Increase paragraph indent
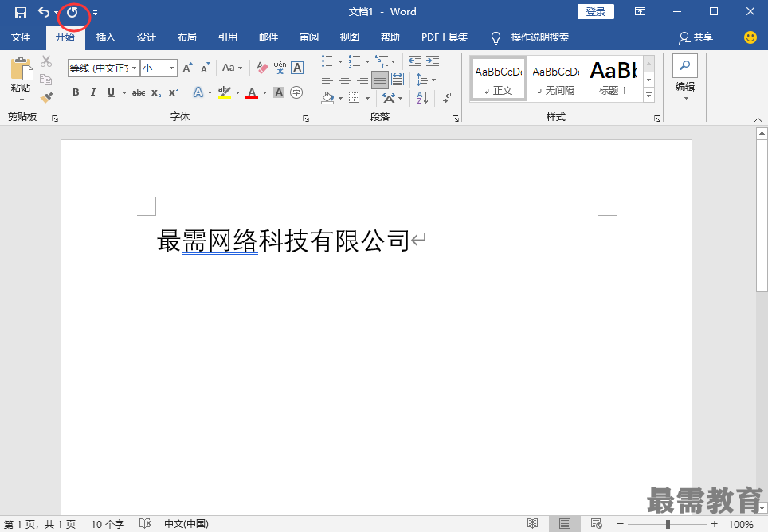The height and width of the screenshot is (532, 768). tap(433, 61)
